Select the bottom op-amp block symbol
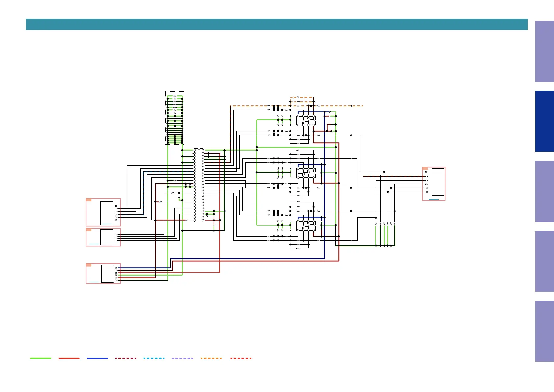Viewport: 554px width, 392px height. [306, 226]
